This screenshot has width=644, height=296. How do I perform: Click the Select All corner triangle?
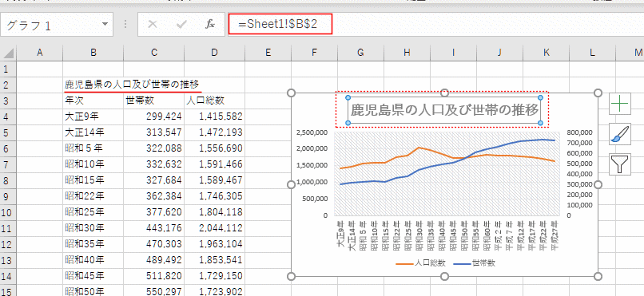(8, 53)
